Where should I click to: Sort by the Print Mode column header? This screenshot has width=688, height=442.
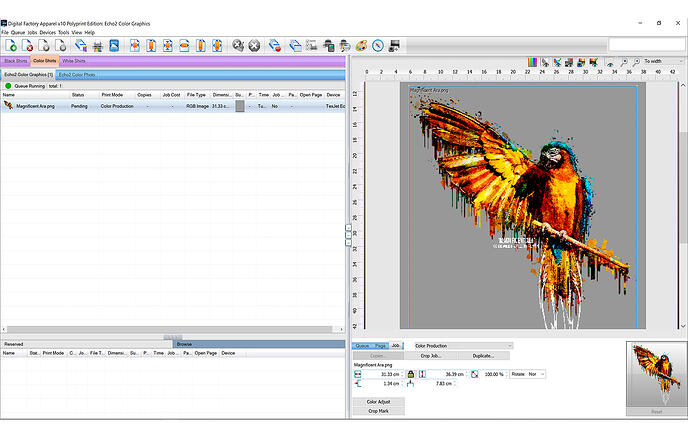(112, 95)
